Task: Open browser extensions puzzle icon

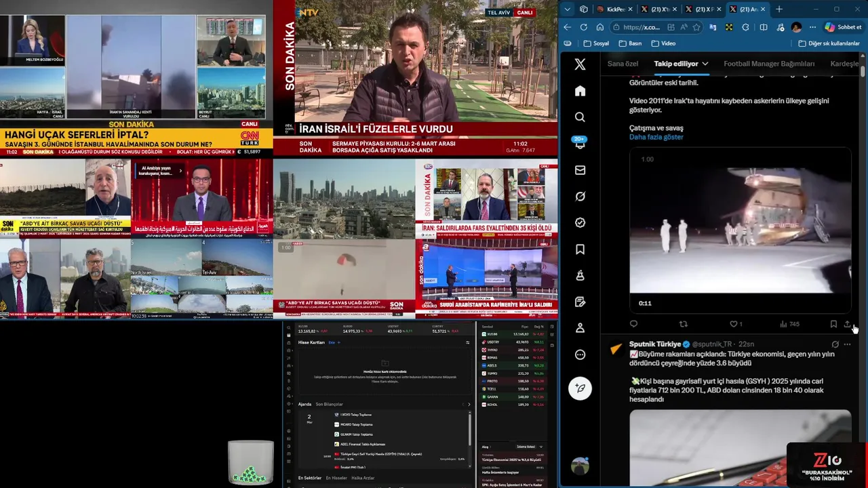Action: pyautogui.click(x=745, y=27)
